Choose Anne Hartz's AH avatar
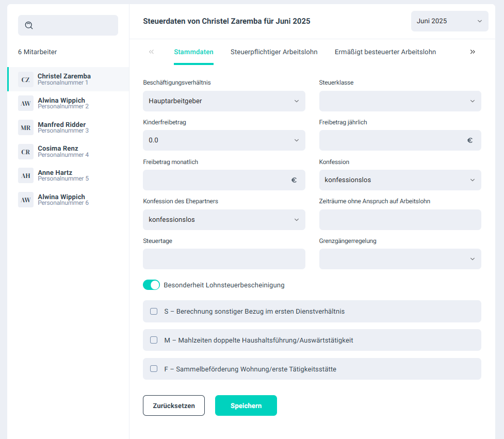 (x=26, y=176)
